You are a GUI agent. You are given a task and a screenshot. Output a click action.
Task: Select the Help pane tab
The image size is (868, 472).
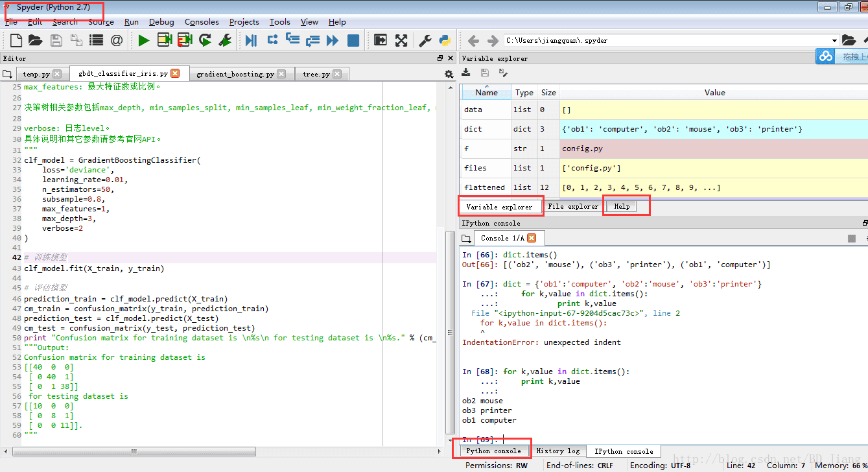point(622,206)
